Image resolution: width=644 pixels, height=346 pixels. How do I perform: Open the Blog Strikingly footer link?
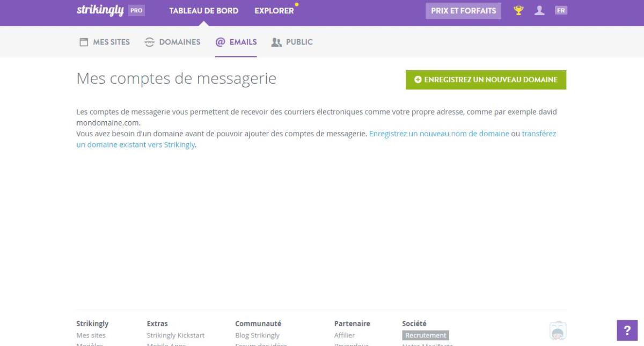(x=257, y=335)
